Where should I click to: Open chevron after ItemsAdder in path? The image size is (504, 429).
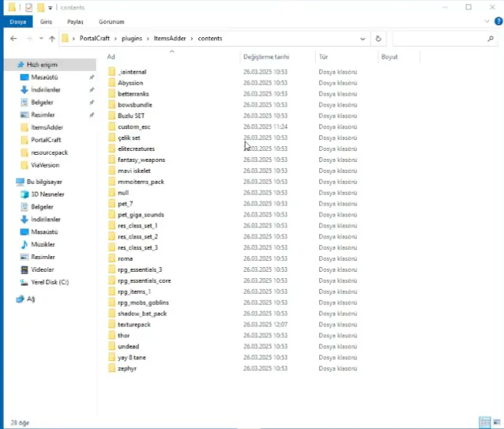192,39
